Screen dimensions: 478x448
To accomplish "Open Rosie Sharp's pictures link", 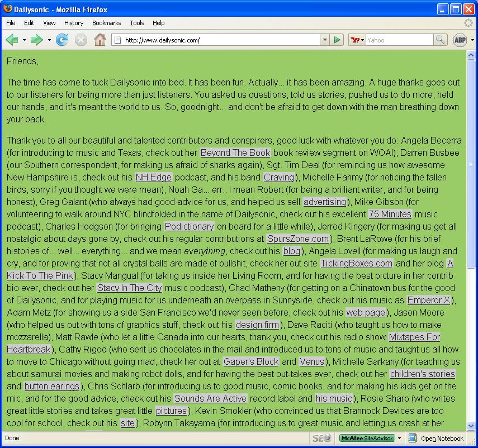I will [x=171, y=411].
